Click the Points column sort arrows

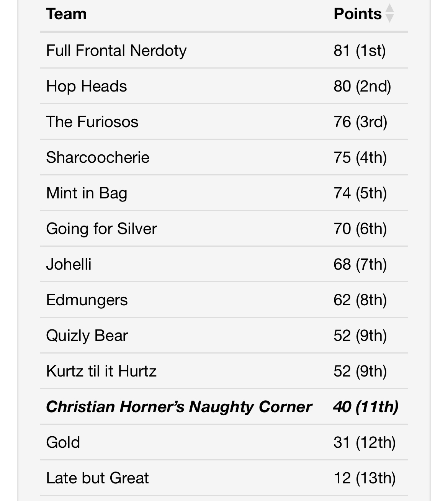tap(389, 13)
